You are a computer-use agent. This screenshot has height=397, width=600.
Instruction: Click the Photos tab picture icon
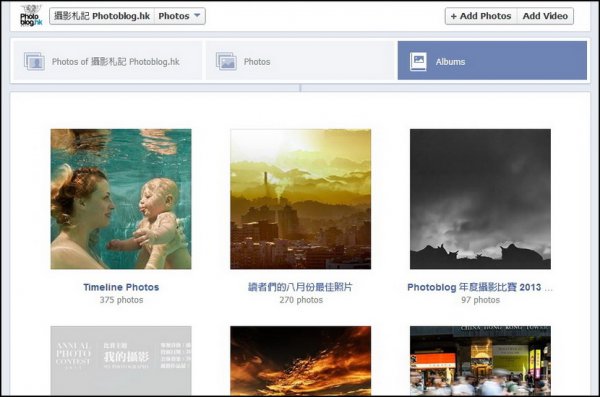click(x=226, y=61)
